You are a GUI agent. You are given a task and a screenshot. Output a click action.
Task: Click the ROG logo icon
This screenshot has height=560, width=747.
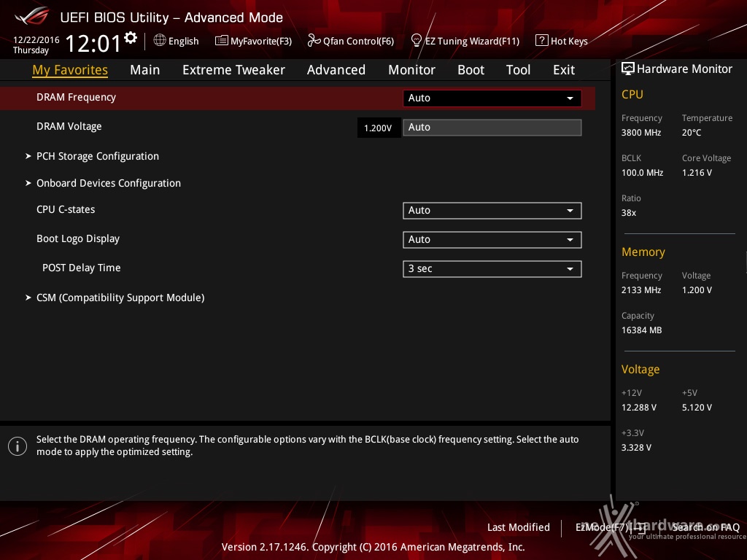click(31, 16)
